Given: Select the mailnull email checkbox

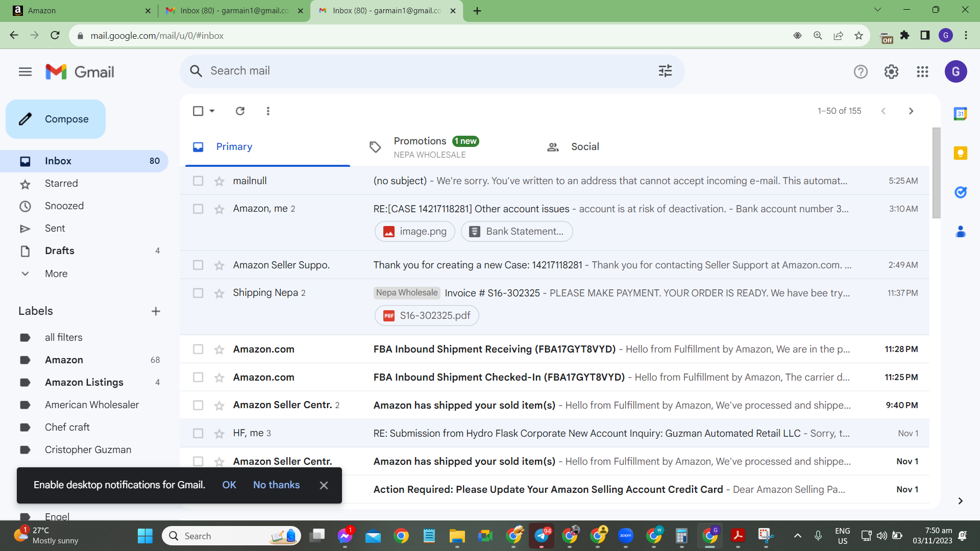Looking at the screenshot, I should pyautogui.click(x=198, y=181).
